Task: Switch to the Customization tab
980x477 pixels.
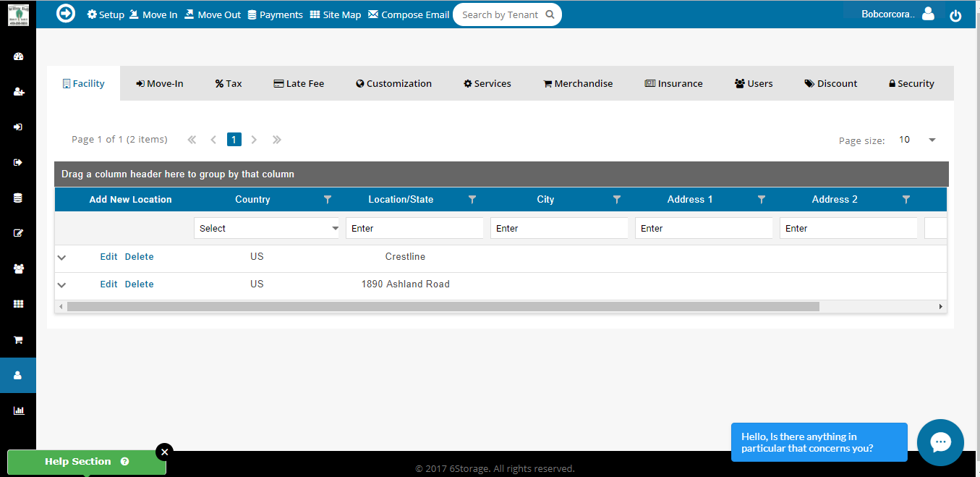Action: coord(394,83)
